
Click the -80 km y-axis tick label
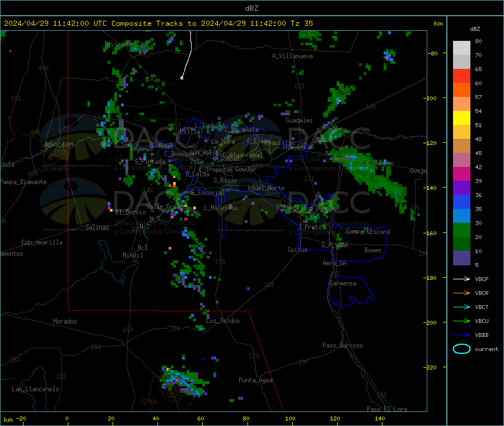[x=432, y=53]
